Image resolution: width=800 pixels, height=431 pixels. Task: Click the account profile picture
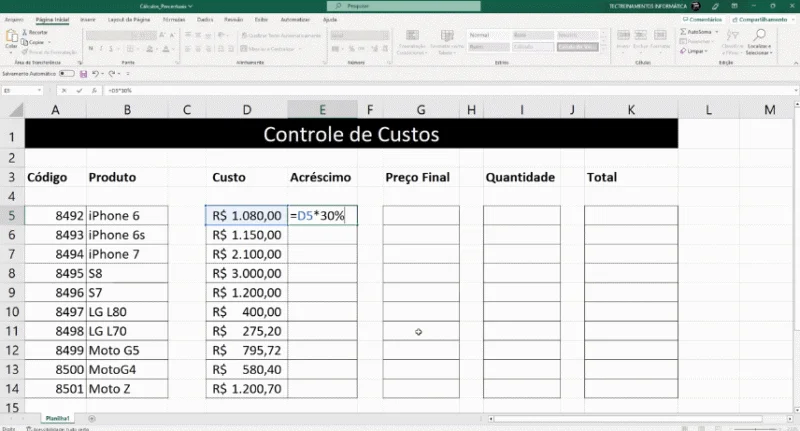tap(695, 6)
